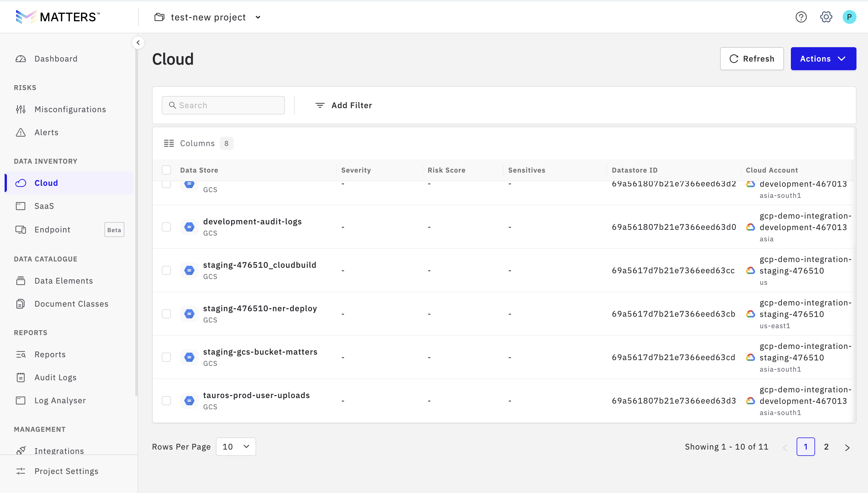
Task: Click the Endpoint devices icon
Action: (x=21, y=230)
